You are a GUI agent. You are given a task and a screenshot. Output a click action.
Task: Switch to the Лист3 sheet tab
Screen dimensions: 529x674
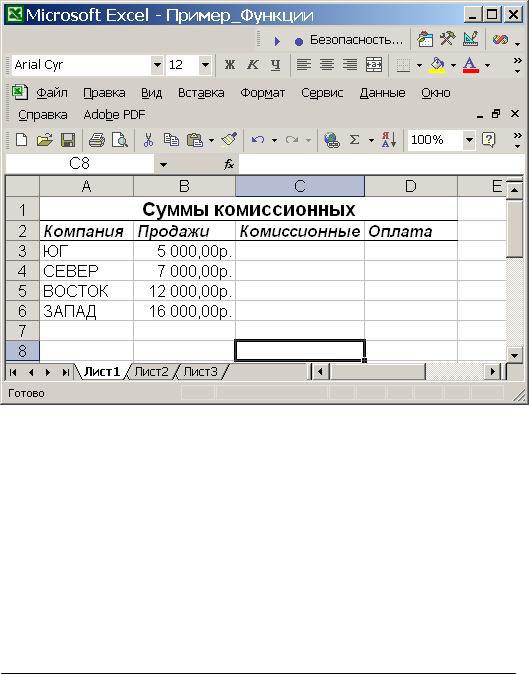tap(201, 371)
